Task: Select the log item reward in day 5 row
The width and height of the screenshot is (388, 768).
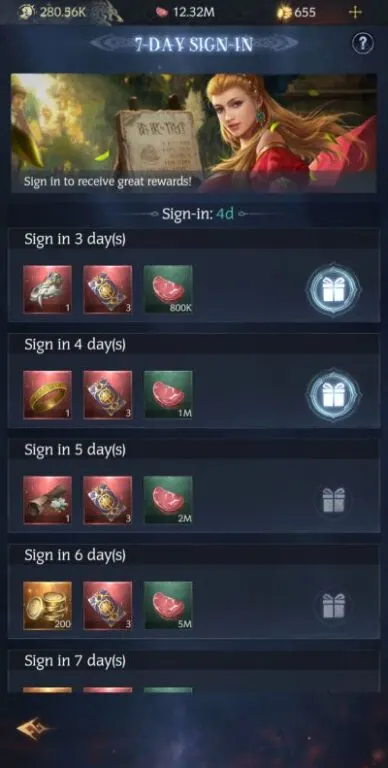Action: click(48, 500)
